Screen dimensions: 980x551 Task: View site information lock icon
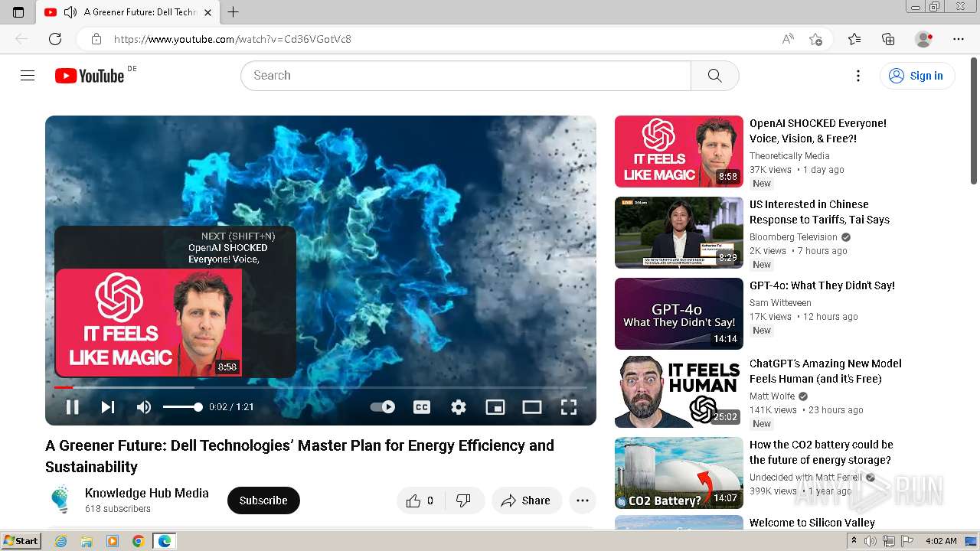96,39
